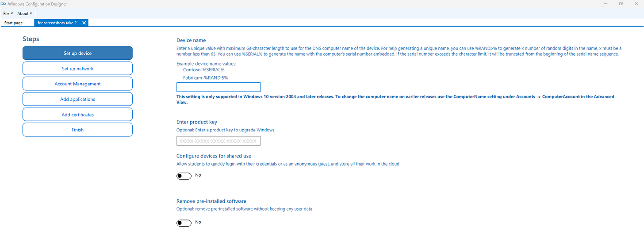This screenshot has width=644, height=235.
Task: Click the 'Fabrikam-%RAND:5%' example text
Action: [x=205, y=77]
